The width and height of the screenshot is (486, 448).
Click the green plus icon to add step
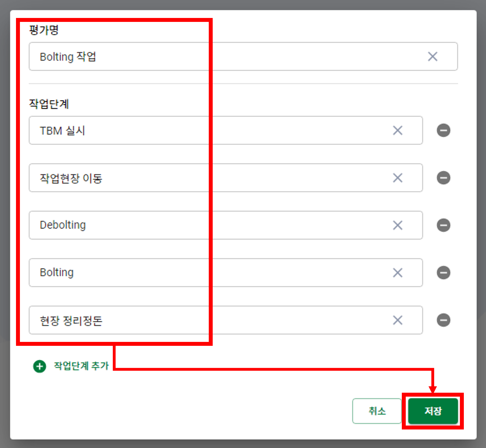(40, 366)
